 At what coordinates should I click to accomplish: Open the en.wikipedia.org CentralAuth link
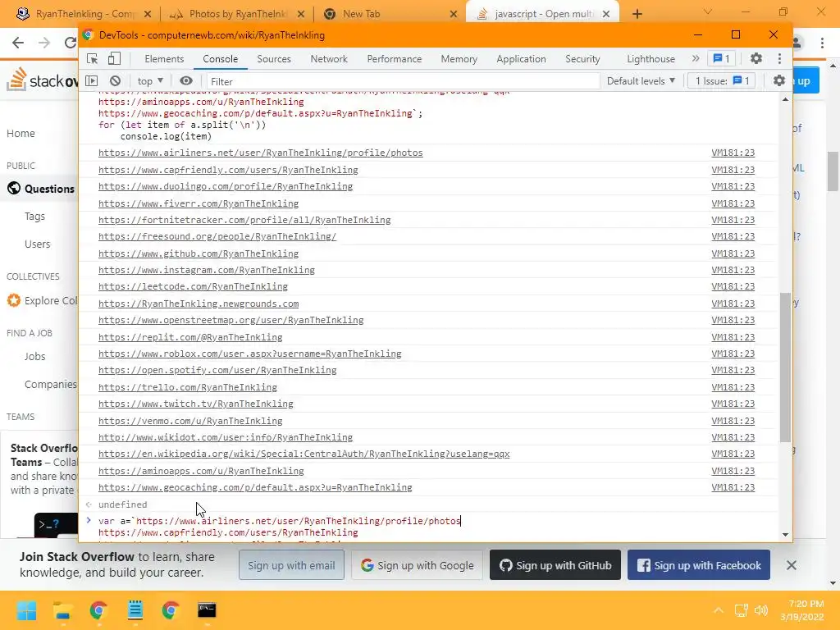click(x=304, y=454)
